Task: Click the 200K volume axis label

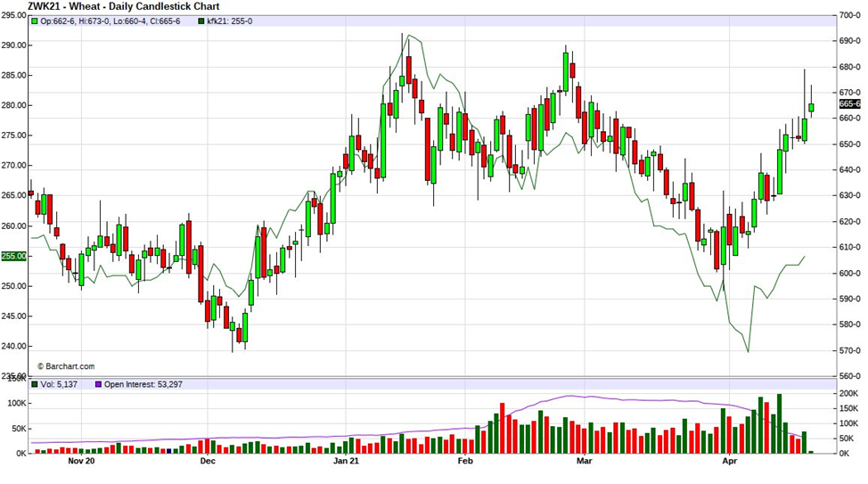Action: click(849, 393)
